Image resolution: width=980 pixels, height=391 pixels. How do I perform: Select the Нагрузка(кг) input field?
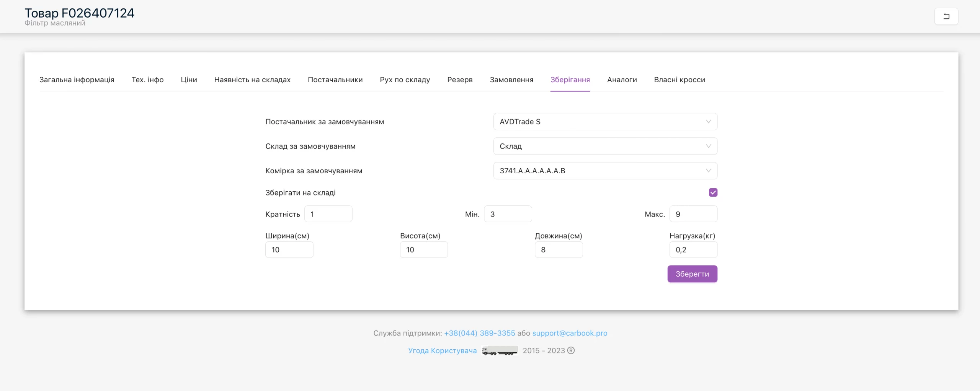click(693, 249)
